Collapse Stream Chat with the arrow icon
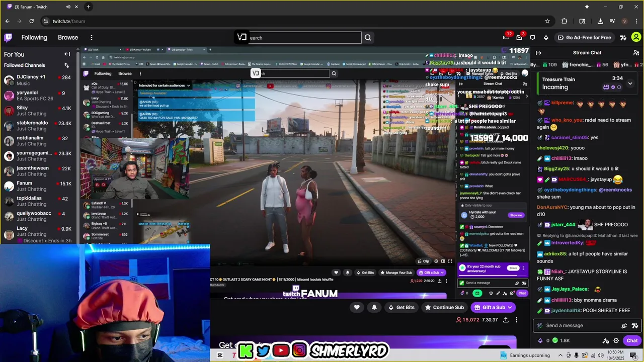Image resolution: width=644 pixels, height=362 pixels. (538, 53)
